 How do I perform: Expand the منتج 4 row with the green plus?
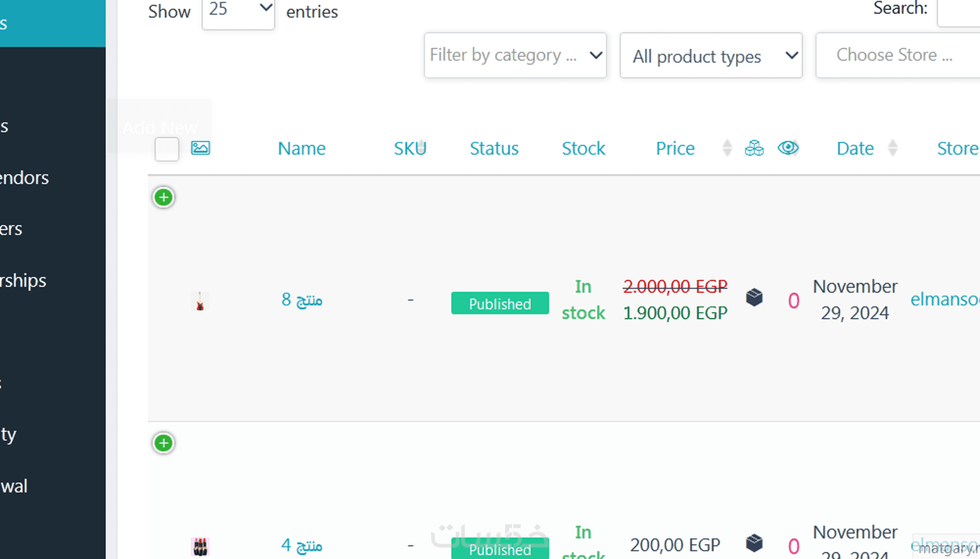pyautogui.click(x=164, y=443)
